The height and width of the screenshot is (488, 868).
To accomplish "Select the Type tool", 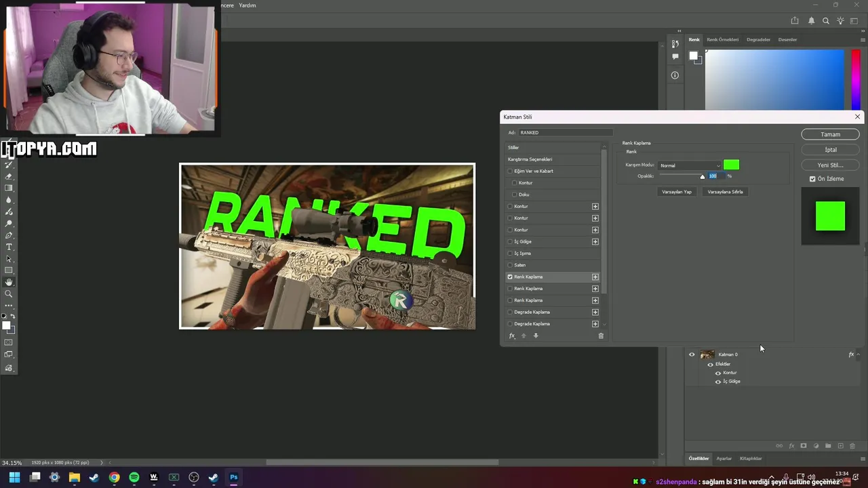I will click(x=9, y=247).
